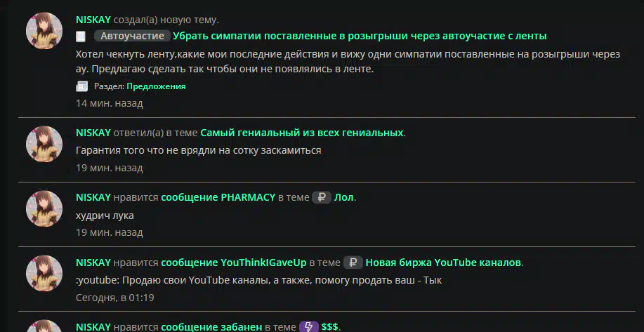Select the Автоучастие prefix tag
Image resolution: width=644 pixels, height=332 pixels.
click(x=132, y=36)
